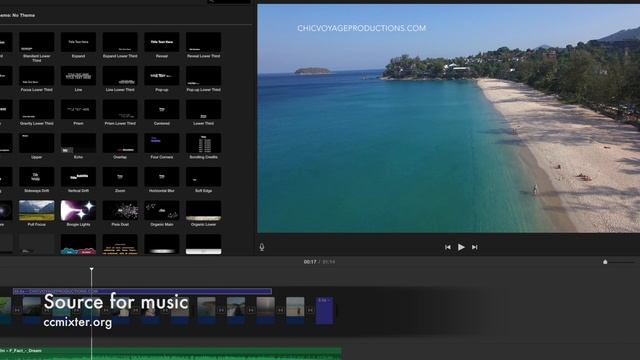
Task: Choose the Overlap title thumbnail
Action: [120, 143]
